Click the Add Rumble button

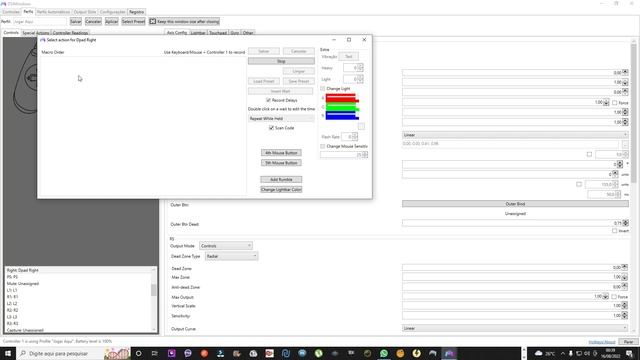[281, 180]
